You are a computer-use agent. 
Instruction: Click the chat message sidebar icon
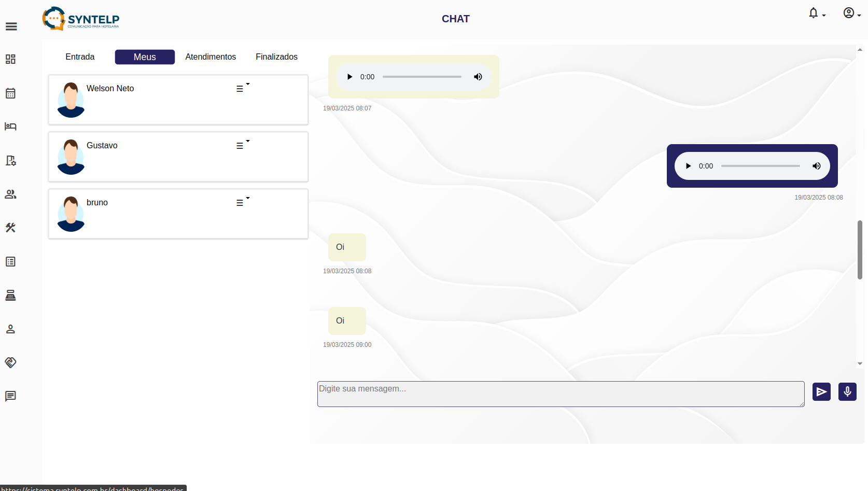(x=10, y=396)
